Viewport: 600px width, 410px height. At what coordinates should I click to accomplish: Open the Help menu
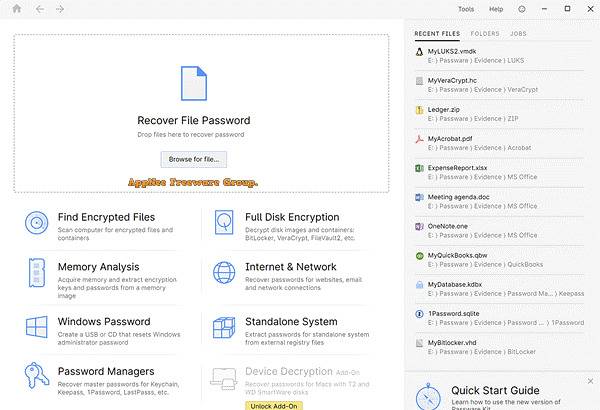(496, 9)
